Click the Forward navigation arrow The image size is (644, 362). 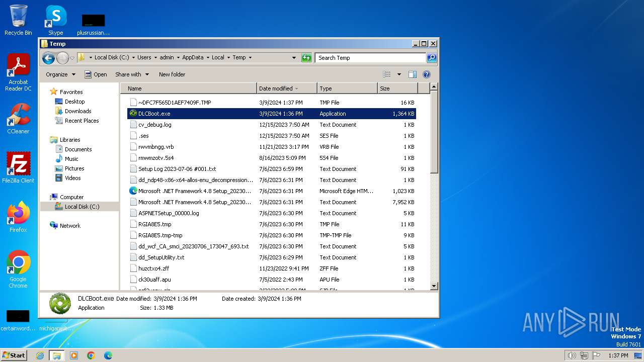[62, 58]
